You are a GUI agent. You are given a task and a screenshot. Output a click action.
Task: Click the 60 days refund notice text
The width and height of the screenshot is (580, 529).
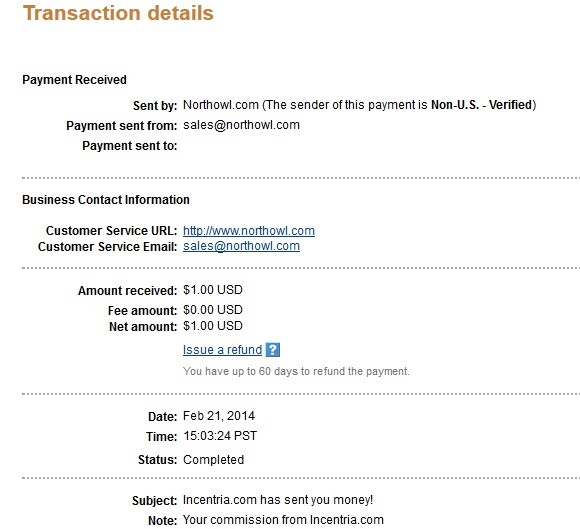[296, 371]
